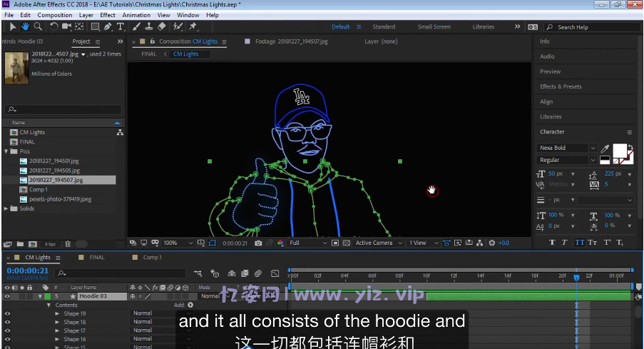
Task: Toggle the region of interest icon
Action: (x=335, y=243)
